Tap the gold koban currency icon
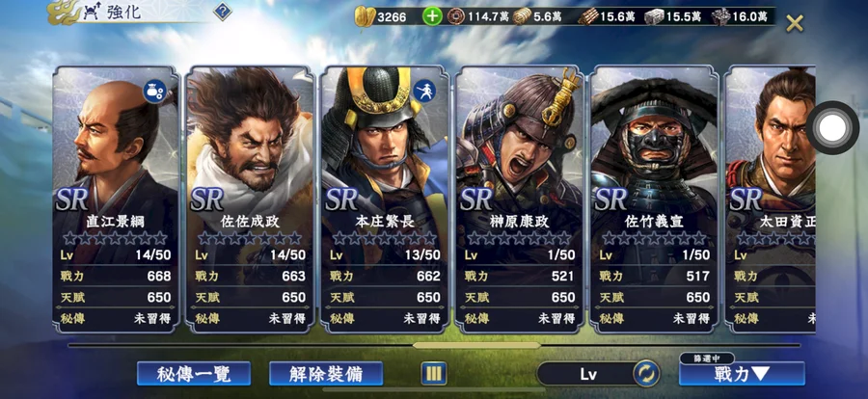Screen dimensions: 868x399 (365, 16)
